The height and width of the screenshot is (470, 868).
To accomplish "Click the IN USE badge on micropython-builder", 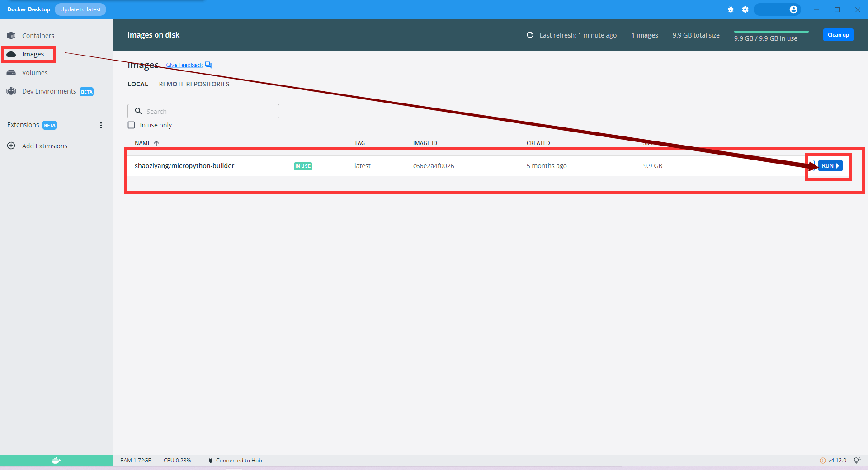I will pos(302,166).
